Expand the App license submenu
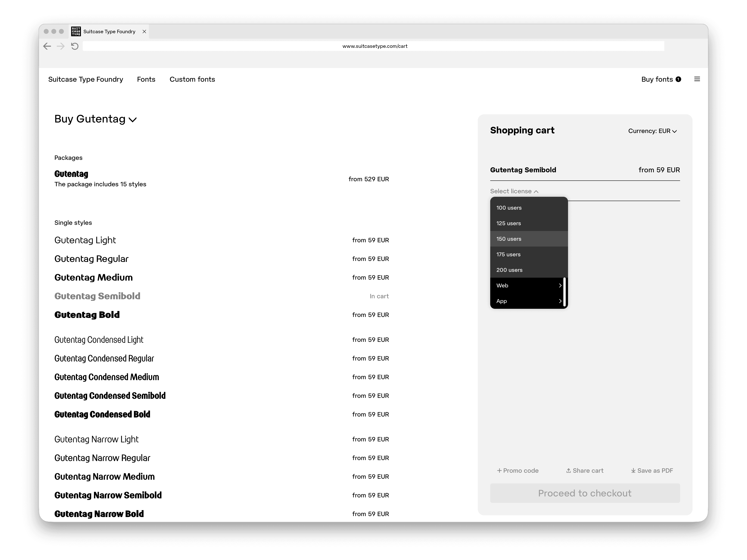The width and height of the screenshot is (747, 560). point(529,301)
